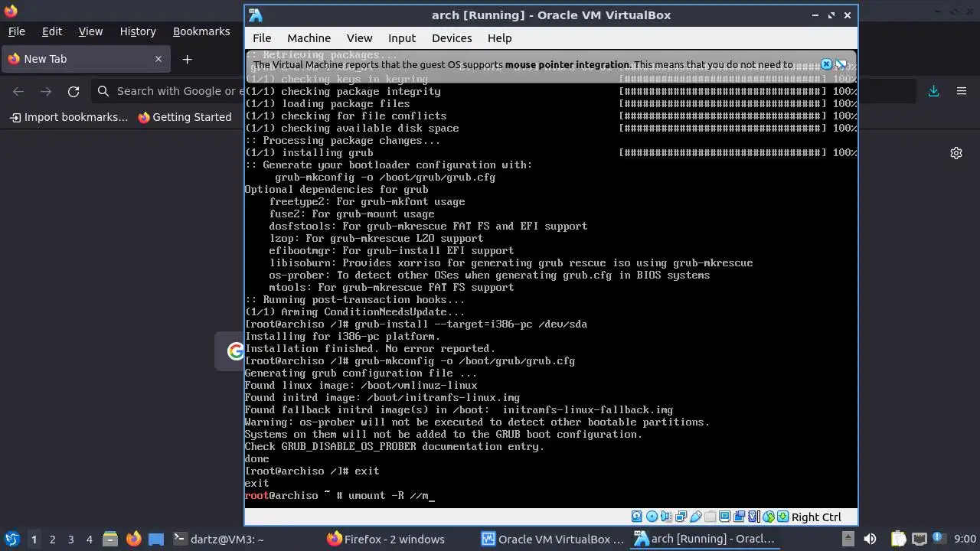Click the don't-show-again icon on the VirtualBox notification
Image resolution: width=980 pixels, height=551 pixels.
[841, 64]
